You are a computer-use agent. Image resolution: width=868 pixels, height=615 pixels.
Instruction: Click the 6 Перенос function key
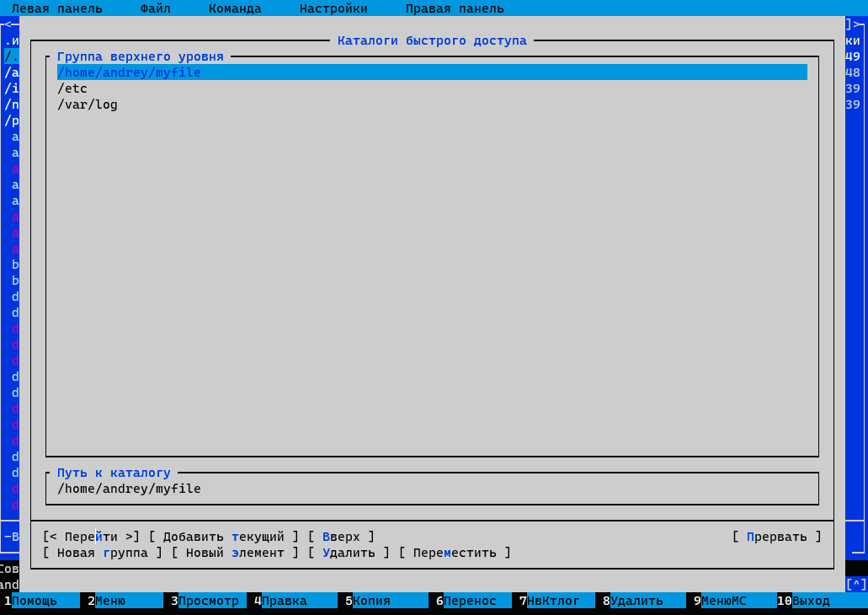[473, 601]
